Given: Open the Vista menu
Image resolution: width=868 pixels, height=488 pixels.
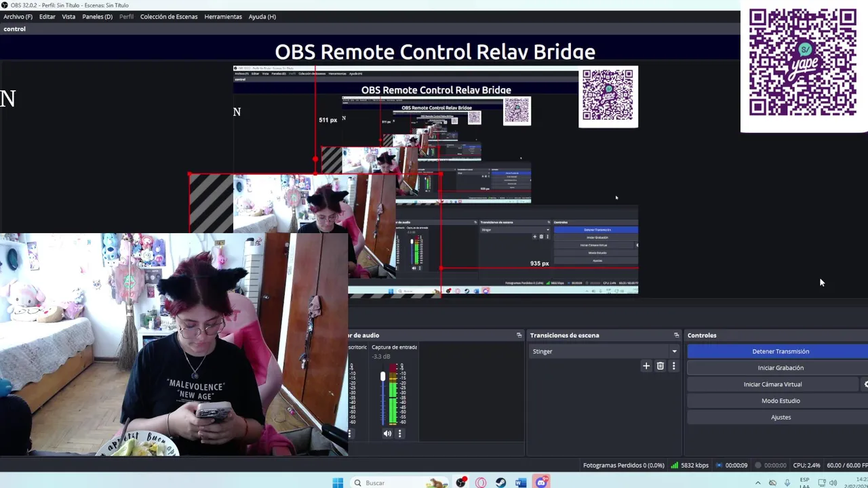Looking at the screenshot, I should (68, 16).
